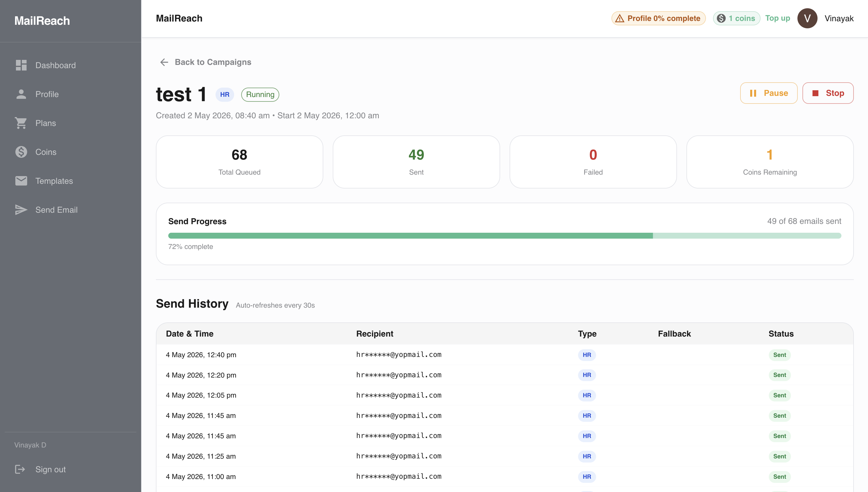Viewport: 868px width, 492px height.
Task: Open Profile page in sidebar
Action: (x=70, y=94)
